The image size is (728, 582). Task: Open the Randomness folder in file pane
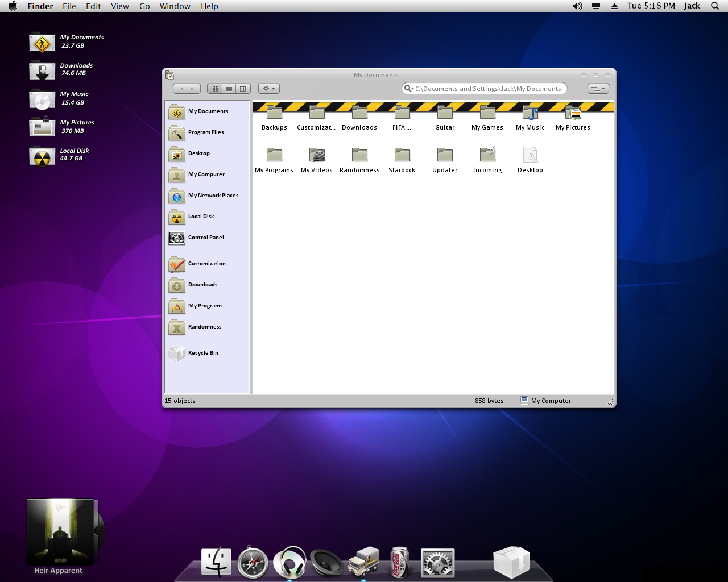pos(359,160)
